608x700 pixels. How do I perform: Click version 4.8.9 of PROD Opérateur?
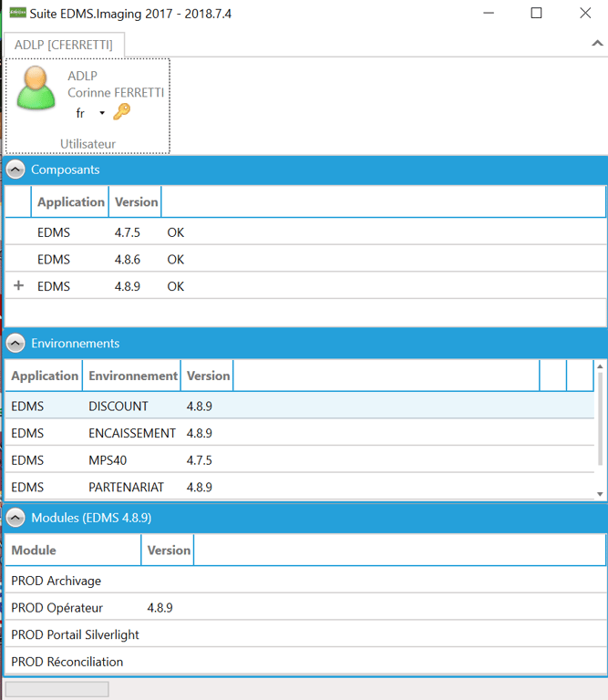click(x=160, y=608)
